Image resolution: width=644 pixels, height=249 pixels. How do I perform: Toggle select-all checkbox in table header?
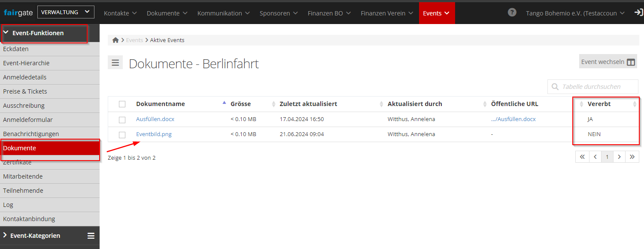pos(122,104)
